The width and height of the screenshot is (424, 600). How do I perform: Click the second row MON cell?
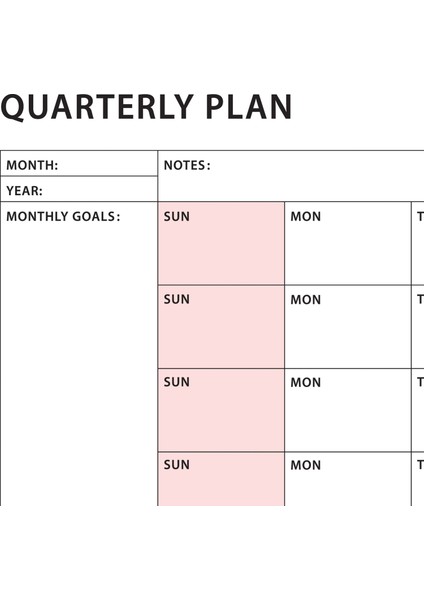point(348,327)
